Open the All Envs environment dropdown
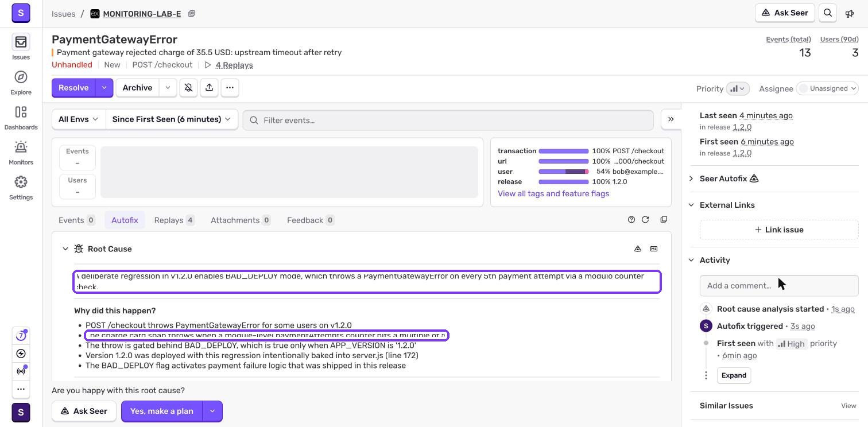 79,119
